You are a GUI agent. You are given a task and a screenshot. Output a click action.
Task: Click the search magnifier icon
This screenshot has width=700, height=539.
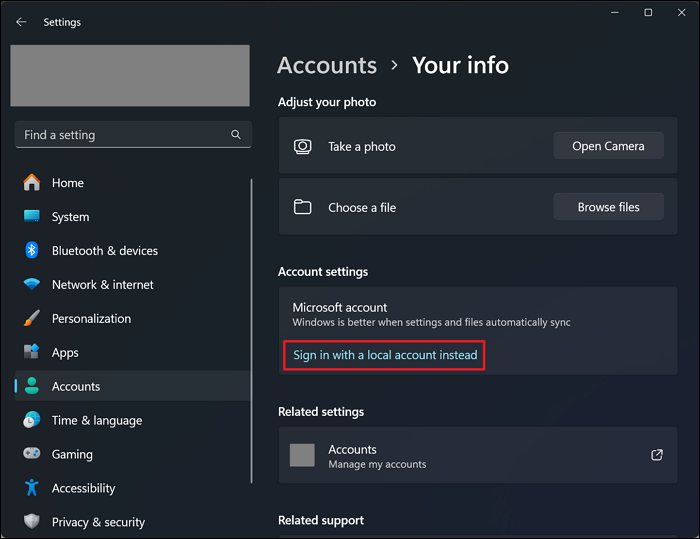(236, 135)
